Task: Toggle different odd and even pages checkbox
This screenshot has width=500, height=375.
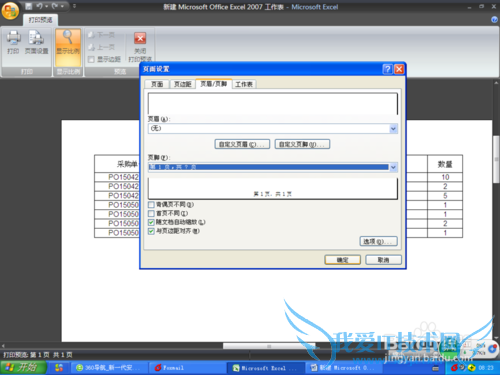Action: coord(151,204)
